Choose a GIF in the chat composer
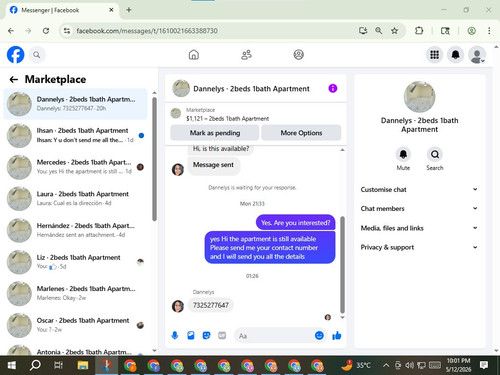Image resolution: width=500 pixels, height=375 pixels. (222, 335)
